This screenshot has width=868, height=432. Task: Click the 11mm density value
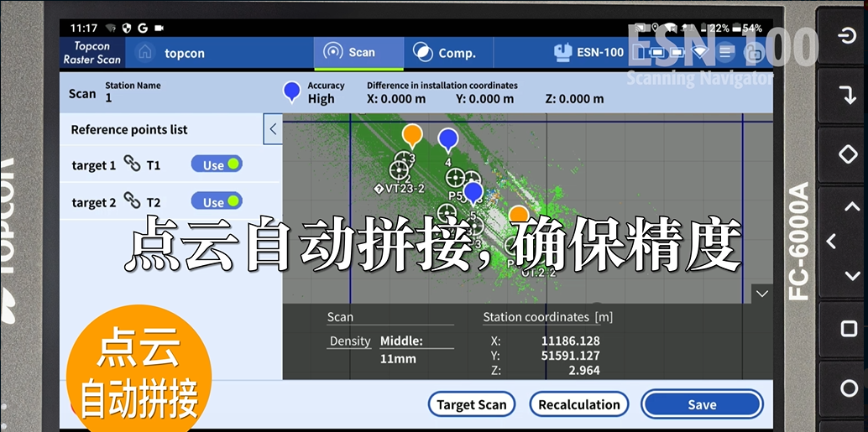[397, 358]
